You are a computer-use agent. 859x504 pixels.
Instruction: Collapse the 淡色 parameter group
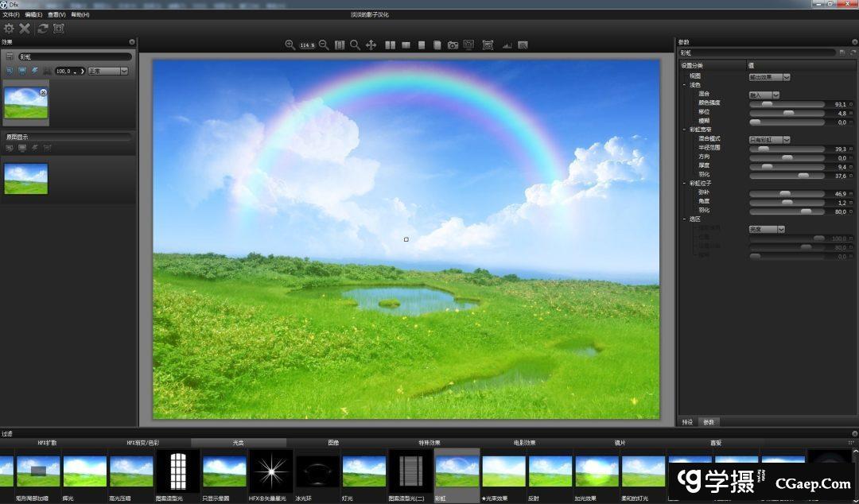tap(684, 84)
